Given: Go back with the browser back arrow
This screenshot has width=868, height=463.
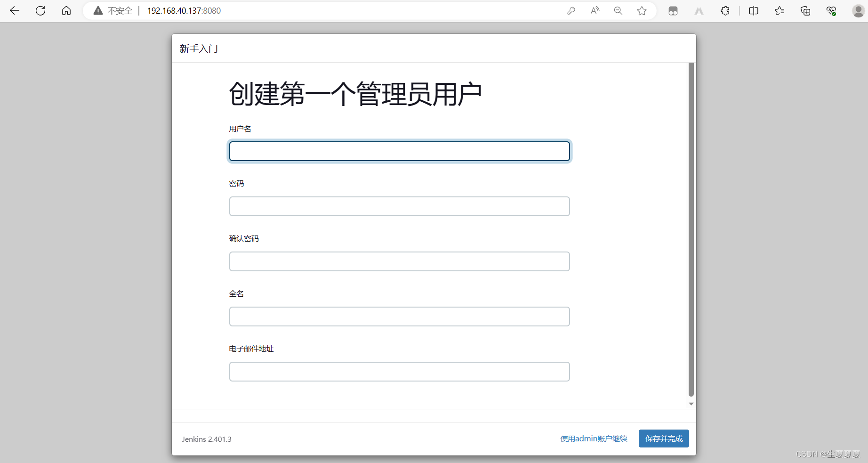Looking at the screenshot, I should (15, 11).
